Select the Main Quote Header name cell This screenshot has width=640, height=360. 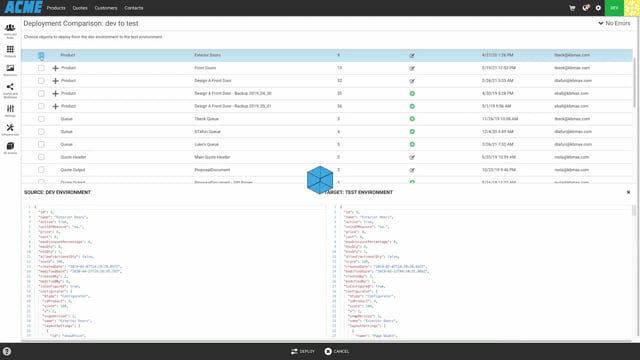pos(212,157)
